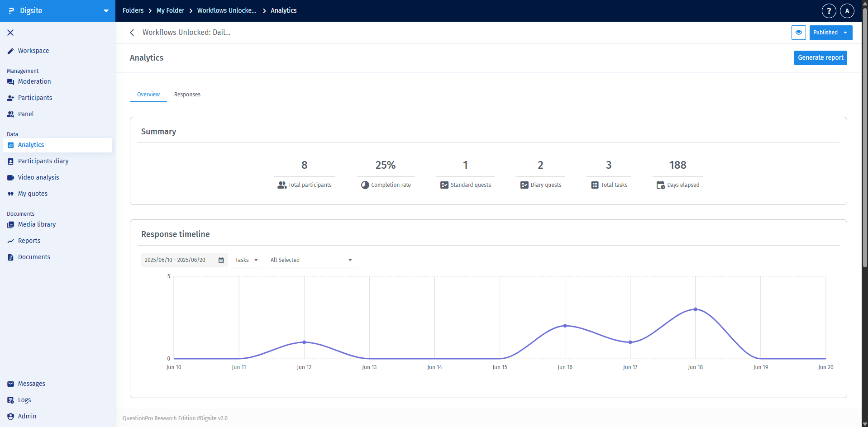Open Video analysis in the sidebar
Viewport: 868px width, 427px height.
(38, 177)
